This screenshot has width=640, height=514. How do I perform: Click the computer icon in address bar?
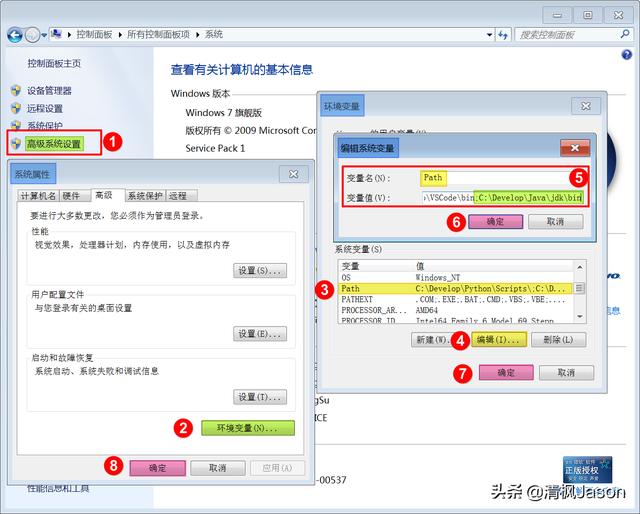(56, 34)
